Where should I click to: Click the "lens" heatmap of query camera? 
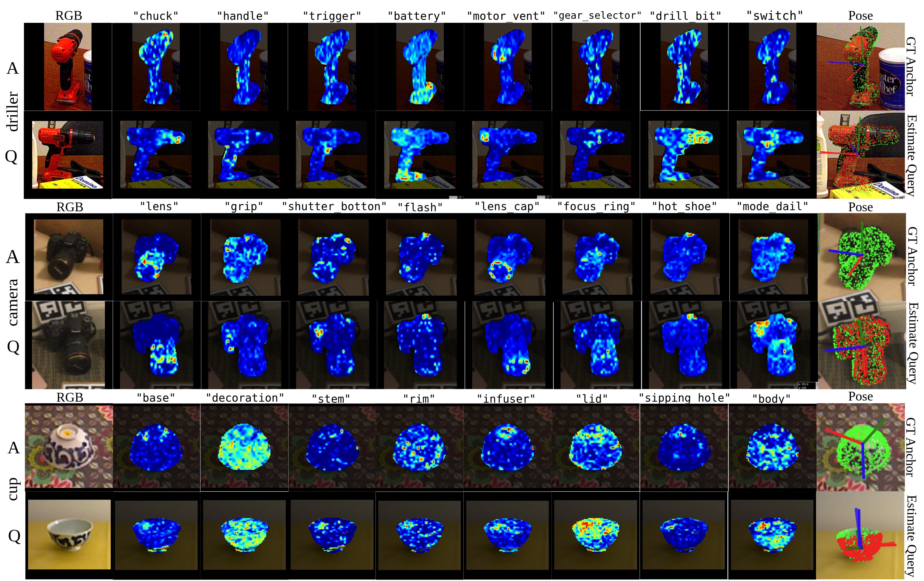click(x=156, y=344)
